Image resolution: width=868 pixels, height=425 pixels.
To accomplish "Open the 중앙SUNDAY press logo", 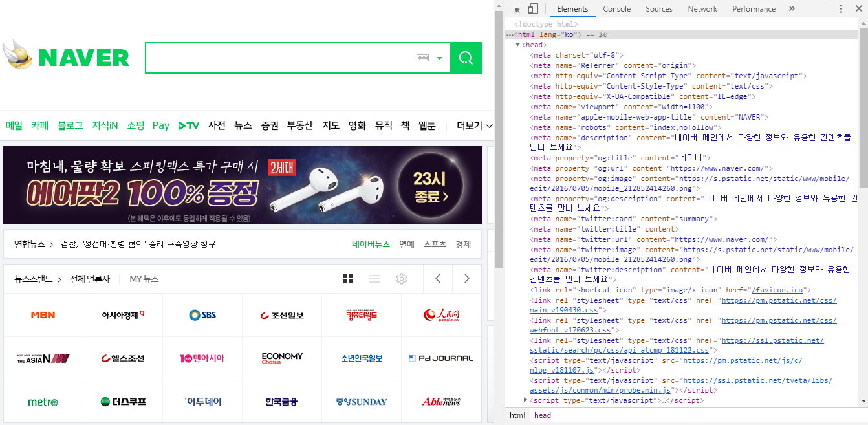I will 362,402.
